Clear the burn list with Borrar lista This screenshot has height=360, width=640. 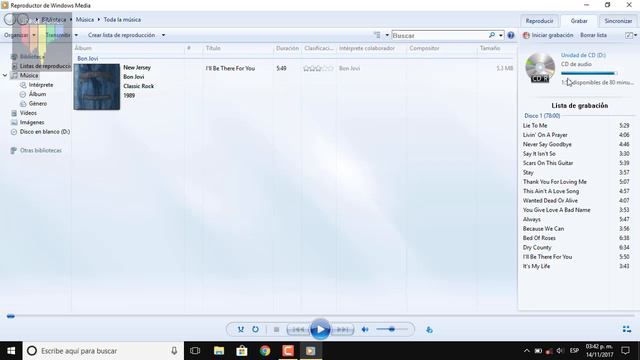point(593,36)
